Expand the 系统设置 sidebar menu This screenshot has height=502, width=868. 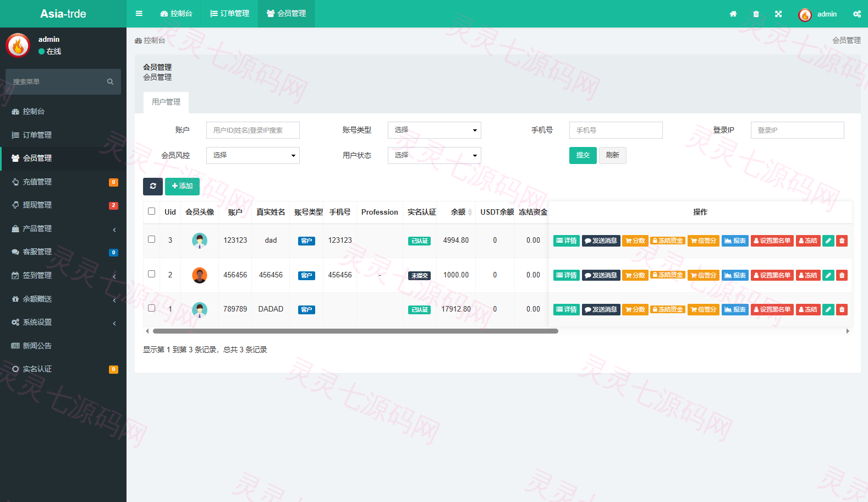(63, 322)
